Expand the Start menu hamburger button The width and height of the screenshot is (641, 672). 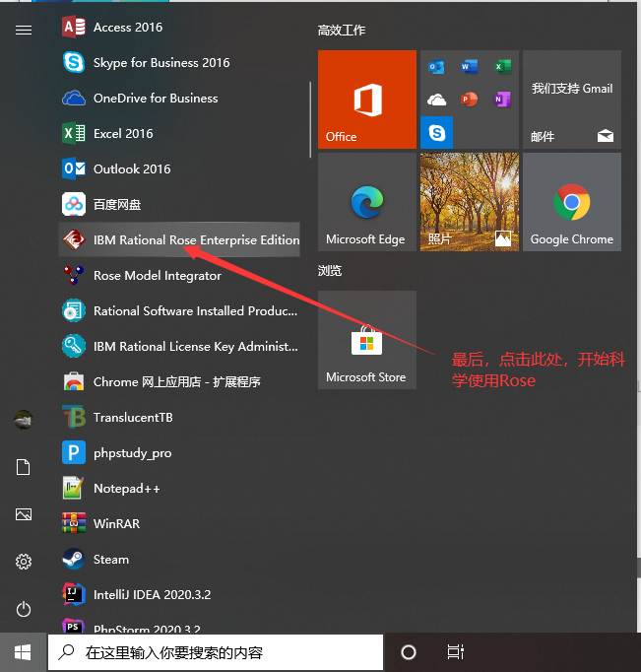click(24, 30)
